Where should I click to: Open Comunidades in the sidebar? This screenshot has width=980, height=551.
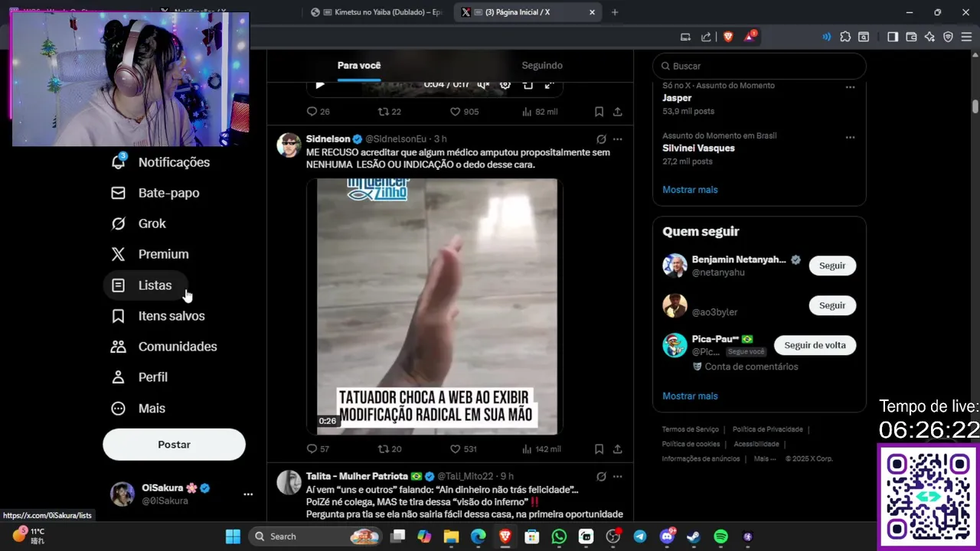[x=165, y=347]
